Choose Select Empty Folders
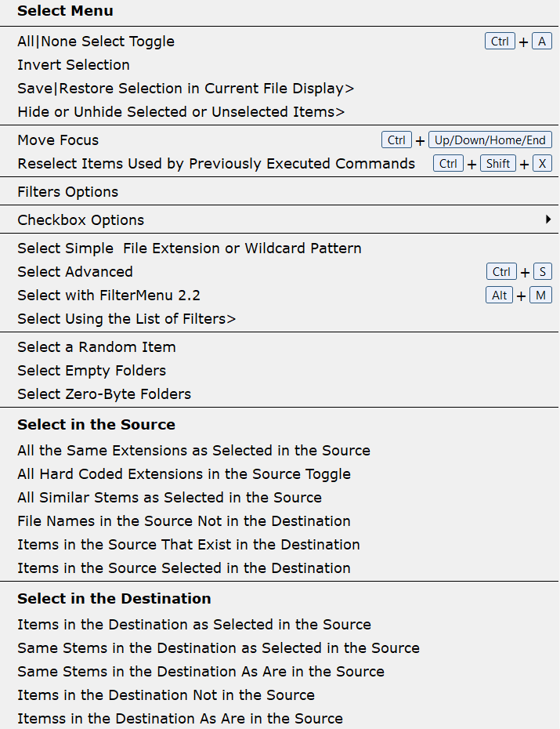The height and width of the screenshot is (729, 560). (91, 370)
